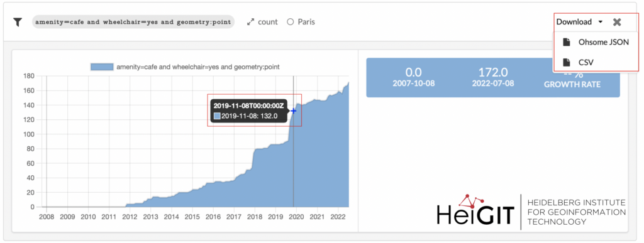Click the circle icon next to Paris
The image size is (644, 243).
291,22
